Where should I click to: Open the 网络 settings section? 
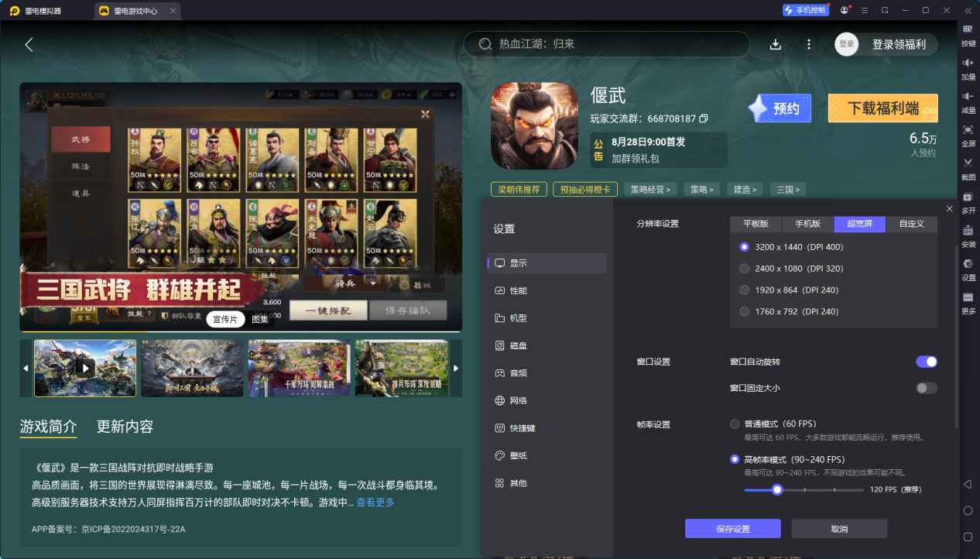[547, 400]
